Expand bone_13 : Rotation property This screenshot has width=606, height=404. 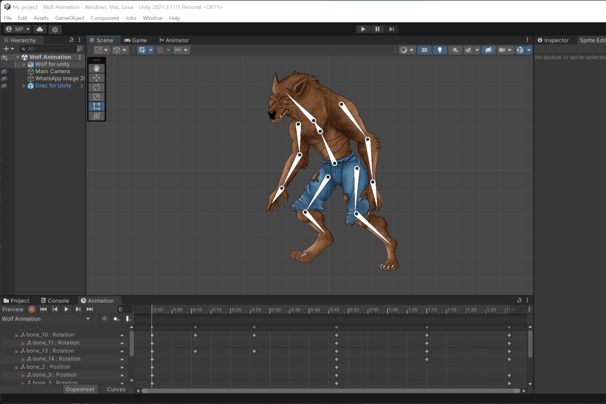tap(16, 351)
